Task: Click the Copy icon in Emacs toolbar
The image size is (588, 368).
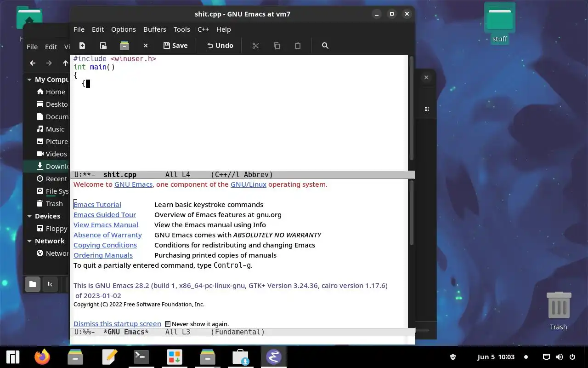Action: (x=277, y=46)
